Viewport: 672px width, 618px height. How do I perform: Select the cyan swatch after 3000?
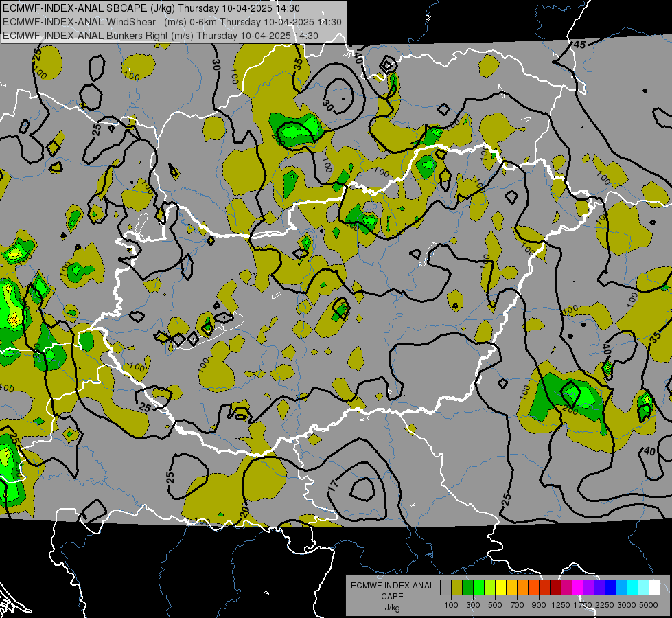coord(633,588)
